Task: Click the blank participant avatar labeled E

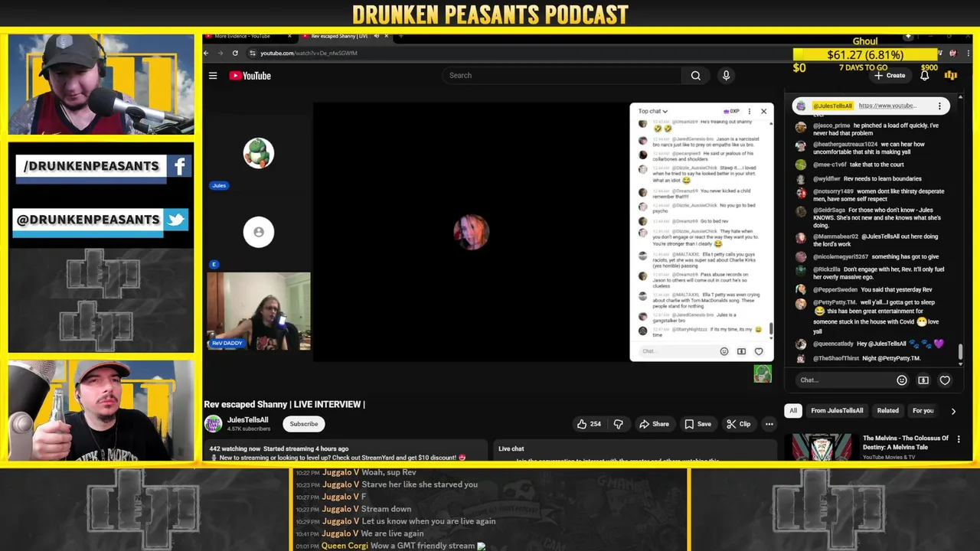Action: [x=259, y=232]
